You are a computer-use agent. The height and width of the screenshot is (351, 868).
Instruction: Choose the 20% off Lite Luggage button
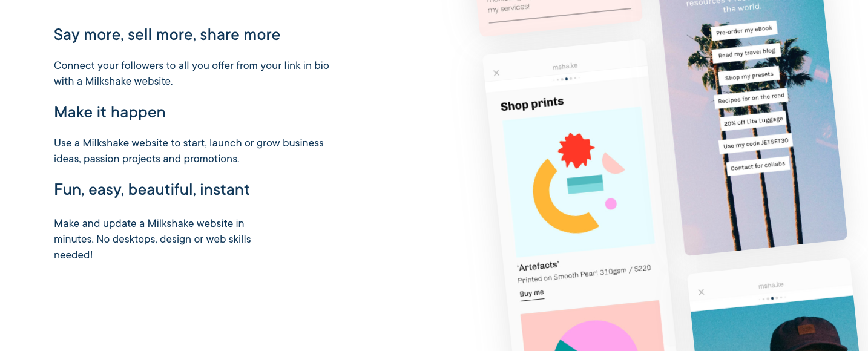click(753, 122)
